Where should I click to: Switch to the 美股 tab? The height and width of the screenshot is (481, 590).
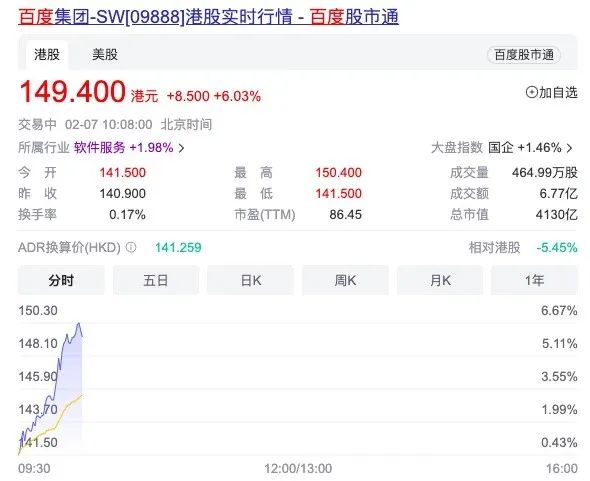[105, 55]
